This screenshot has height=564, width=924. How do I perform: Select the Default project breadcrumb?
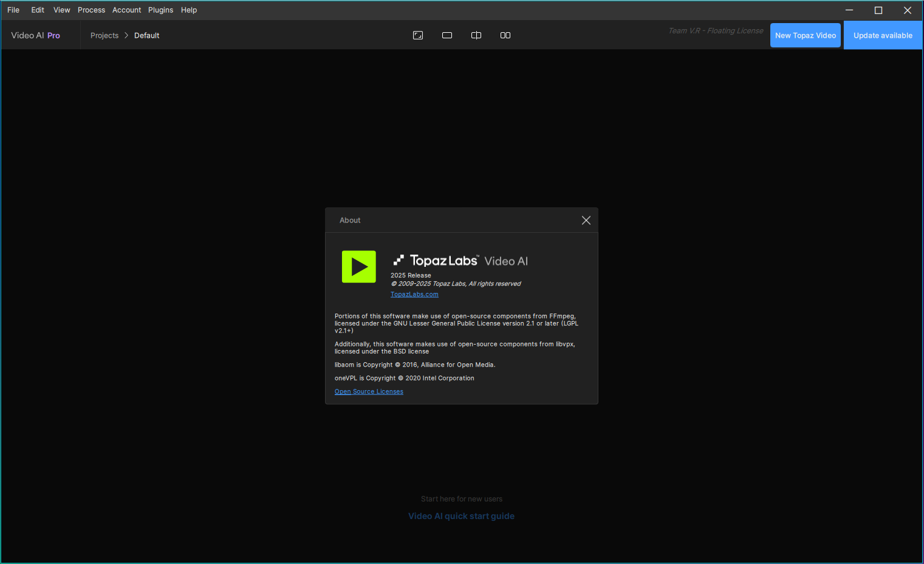(x=147, y=35)
